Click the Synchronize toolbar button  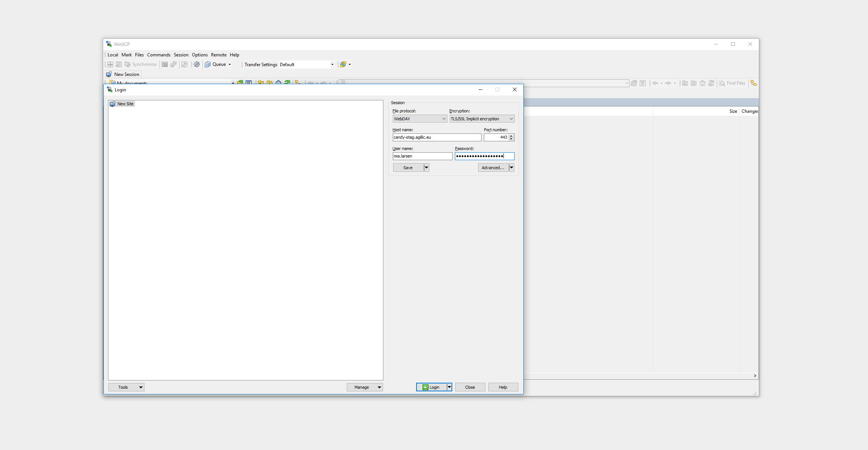[x=141, y=64]
